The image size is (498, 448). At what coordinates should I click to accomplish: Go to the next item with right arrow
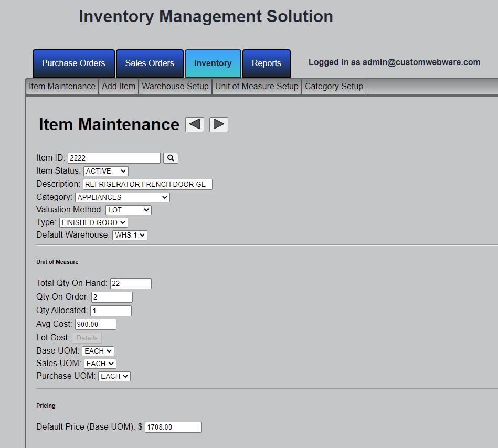coord(218,124)
